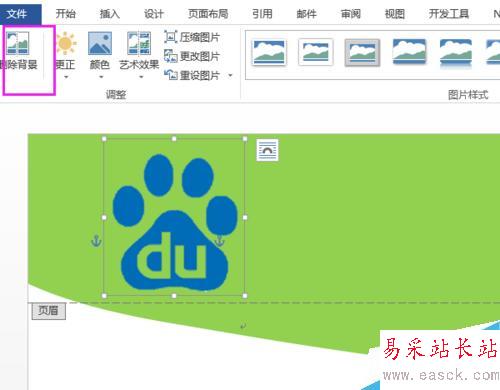Switch to the Insert (插入) tab

tap(110, 14)
